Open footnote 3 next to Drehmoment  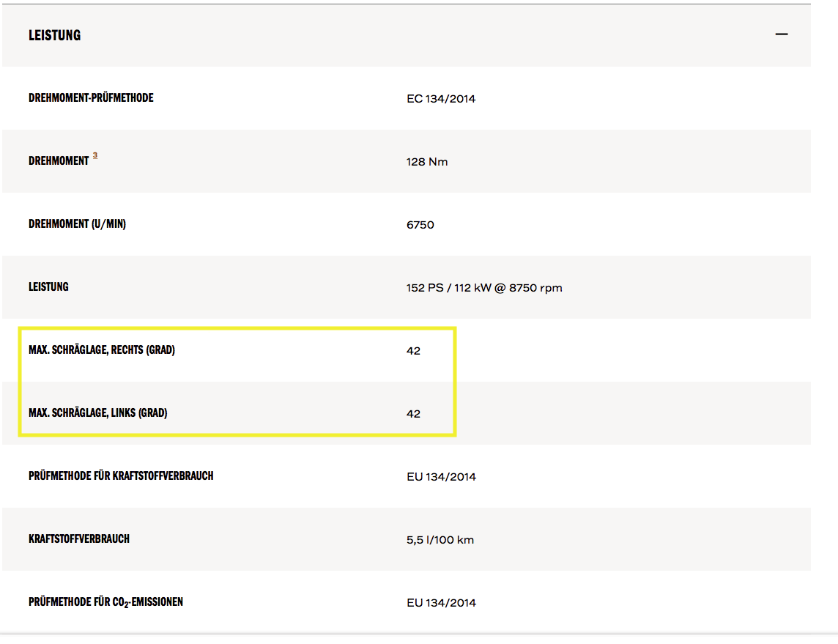(95, 155)
